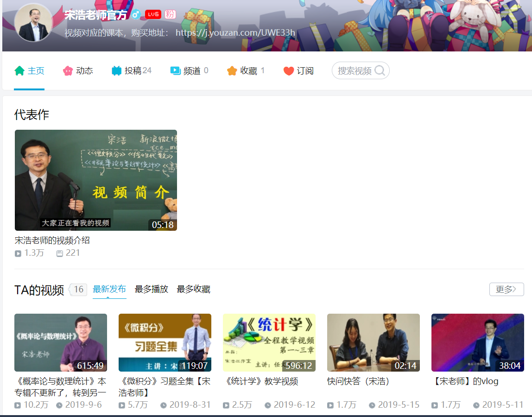This screenshot has width=532, height=417.
Task: Open the 投稿 submissions tab
Action: 131,70
